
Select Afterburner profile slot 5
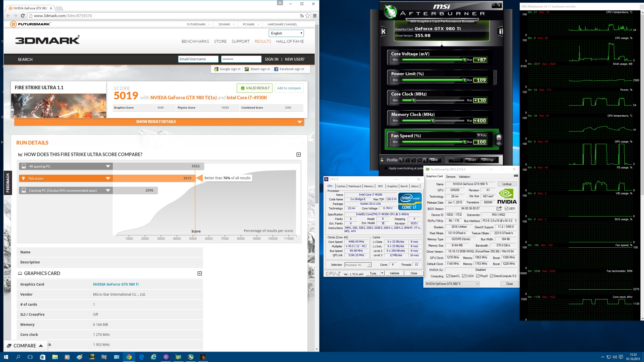pyautogui.click(x=425, y=160)
